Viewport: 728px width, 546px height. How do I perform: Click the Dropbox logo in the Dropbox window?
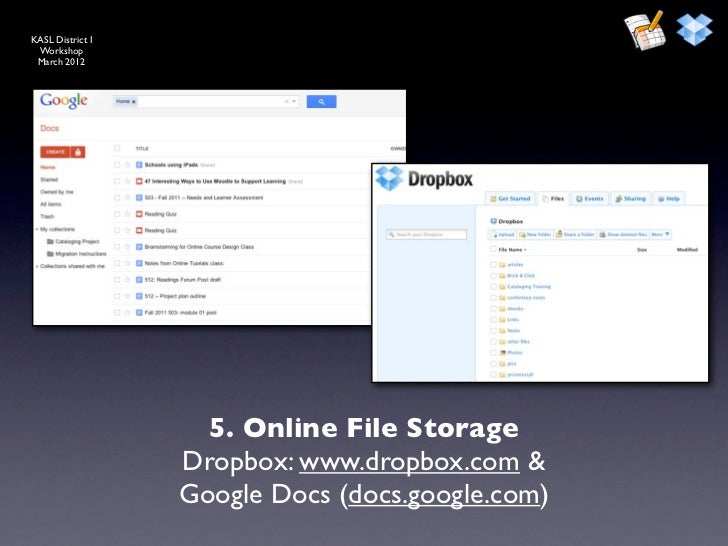[423, 179]
